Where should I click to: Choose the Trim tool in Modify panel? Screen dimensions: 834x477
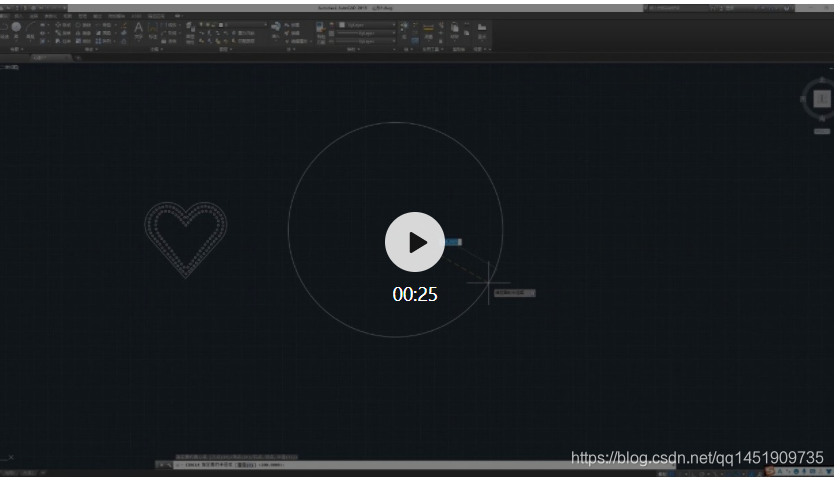pyautogui.click(x=104, y=25)
